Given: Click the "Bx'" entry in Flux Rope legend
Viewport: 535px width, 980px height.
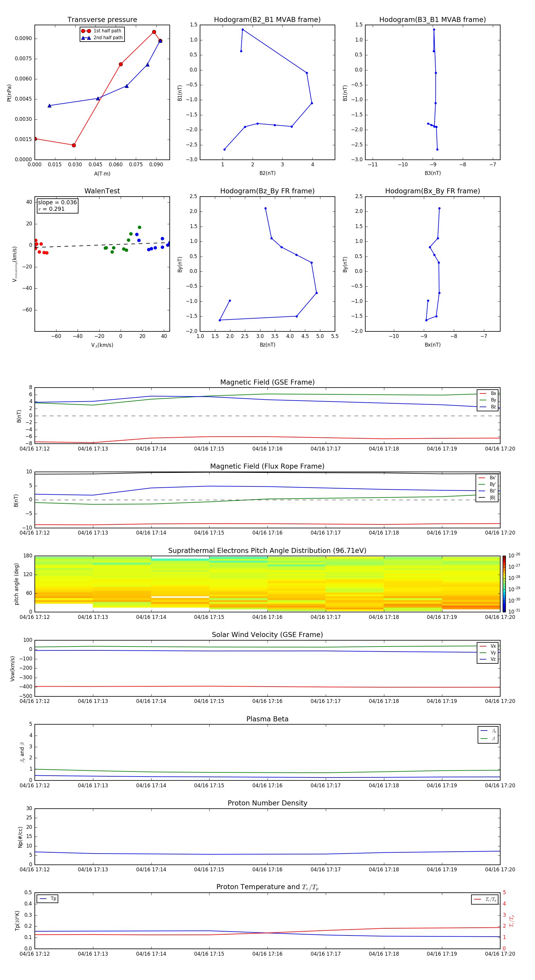Looking at the screenshot, I should click(487, 478).
